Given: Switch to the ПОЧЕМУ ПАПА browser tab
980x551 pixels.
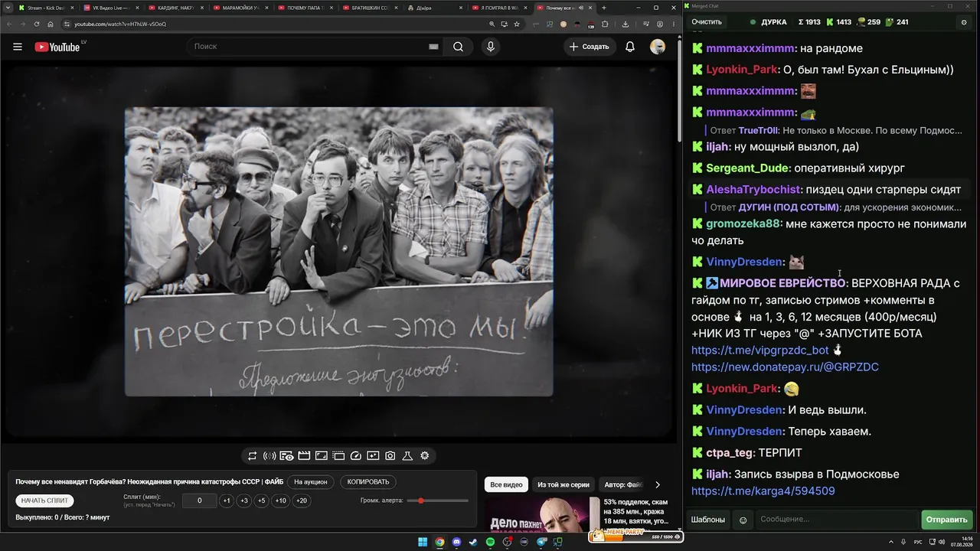Looking at the screenshot, I should point(306,8).
